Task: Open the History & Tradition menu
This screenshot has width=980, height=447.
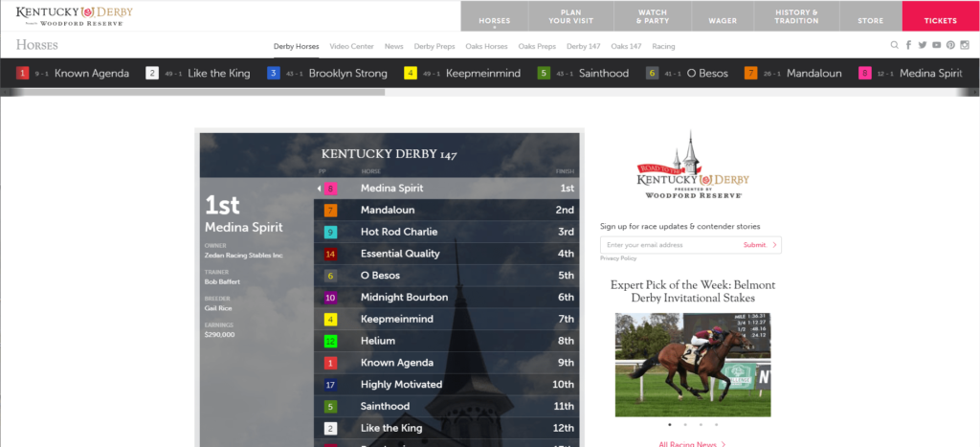Action: pos(796,16)
